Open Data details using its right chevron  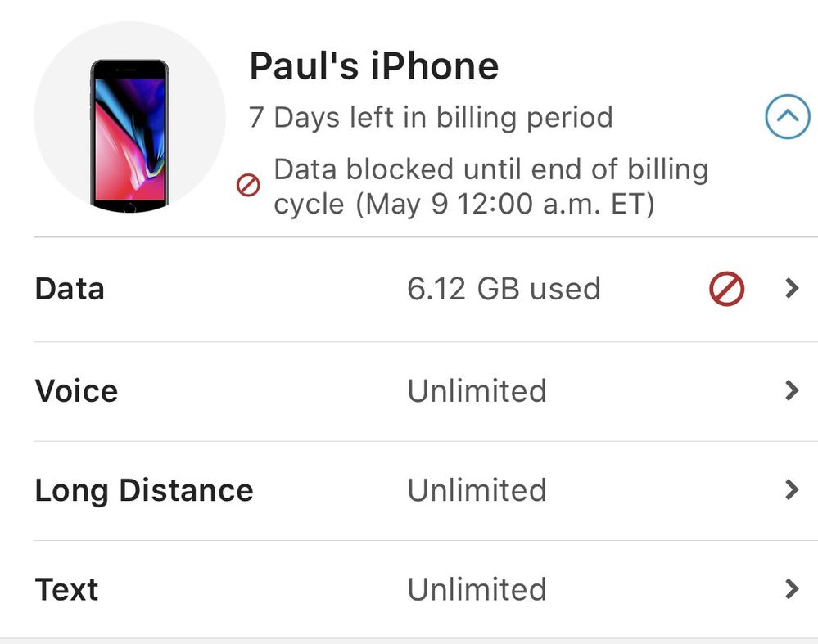(791, 289)
